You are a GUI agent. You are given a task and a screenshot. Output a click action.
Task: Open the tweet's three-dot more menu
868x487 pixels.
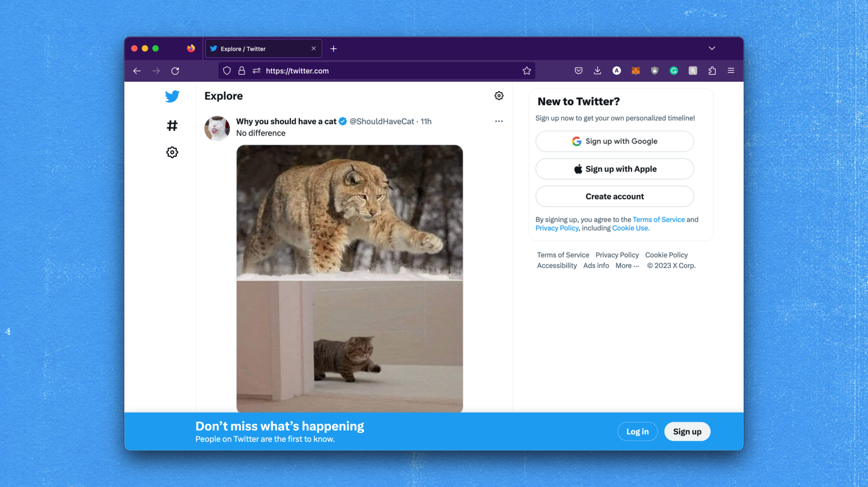pos(499,121)
